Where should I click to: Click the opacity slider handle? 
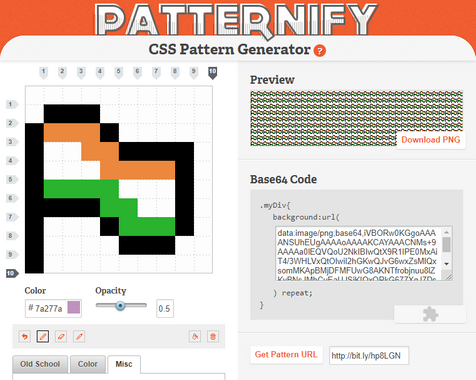point(120,306)
